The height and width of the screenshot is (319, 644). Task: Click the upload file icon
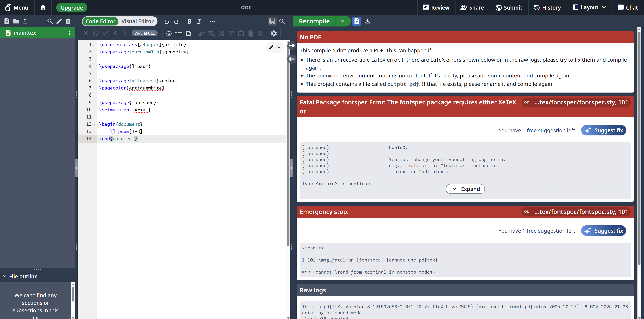point(25,21)
